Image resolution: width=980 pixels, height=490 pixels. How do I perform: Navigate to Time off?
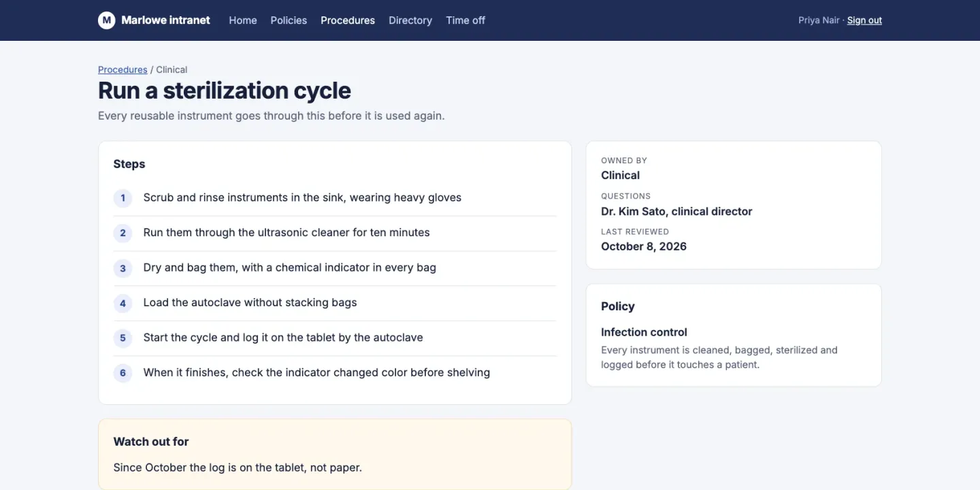[x=465, y=20]
